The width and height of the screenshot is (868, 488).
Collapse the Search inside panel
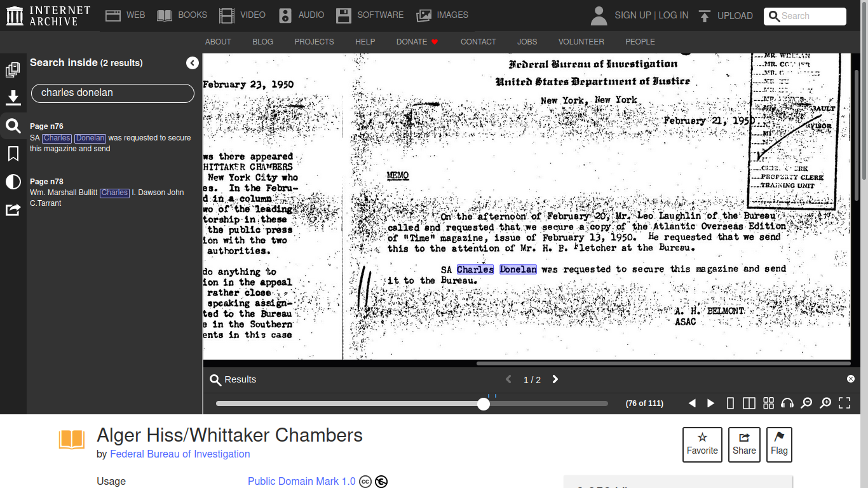click(193, 63)
